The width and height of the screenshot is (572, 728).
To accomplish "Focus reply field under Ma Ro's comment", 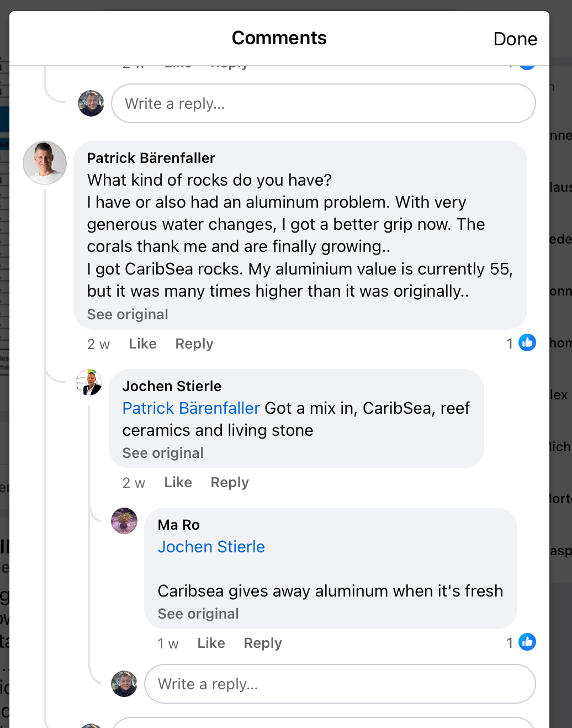I will coord(340,684).
